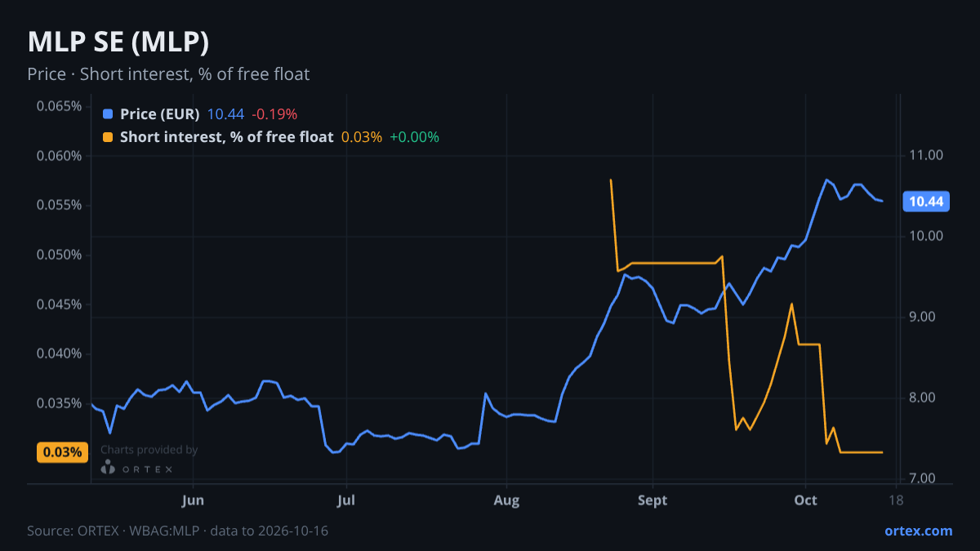Screen dimensions: 980x551
Task: Click the blue Price legend square
Action: click(x=108, y=114)
